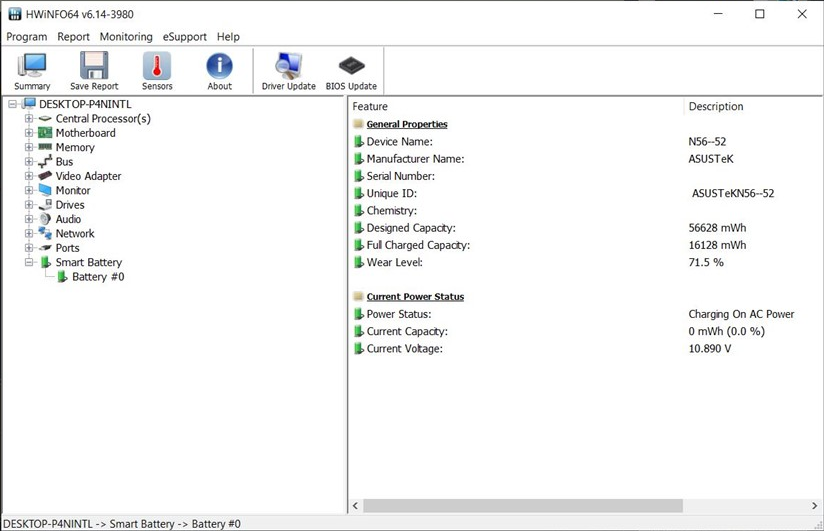Select the Device Name value N56--52
Screen dimensions: 824x531
pyautogui.click(x=707, y=141)
